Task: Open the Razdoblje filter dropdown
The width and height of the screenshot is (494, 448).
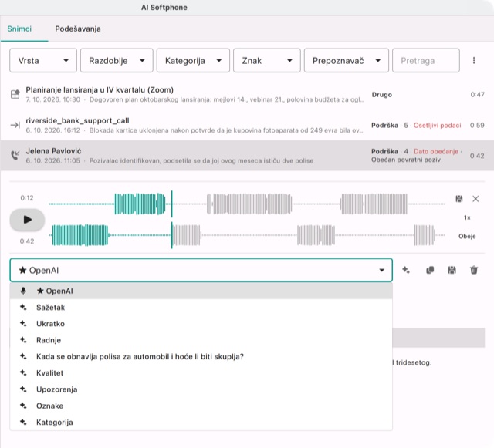Action: coord(117,60)
